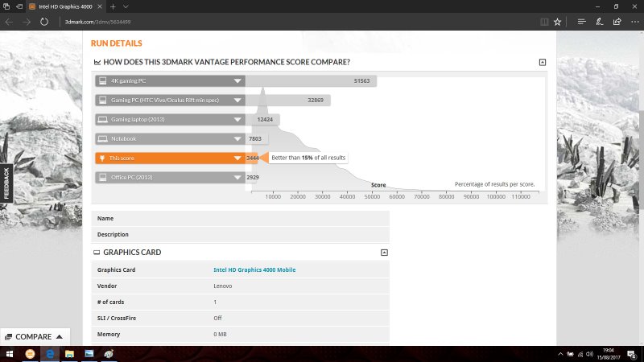Viewport: 644px width, 362px height.
Task: Click the Better than 15% tooltip
Action: click(x=308, y=158)
